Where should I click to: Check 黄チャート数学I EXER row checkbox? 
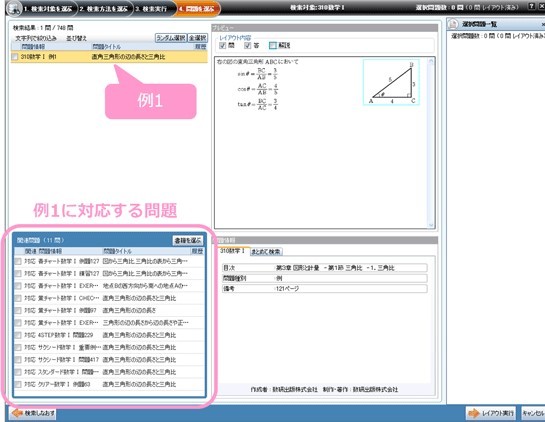point(18,323)
